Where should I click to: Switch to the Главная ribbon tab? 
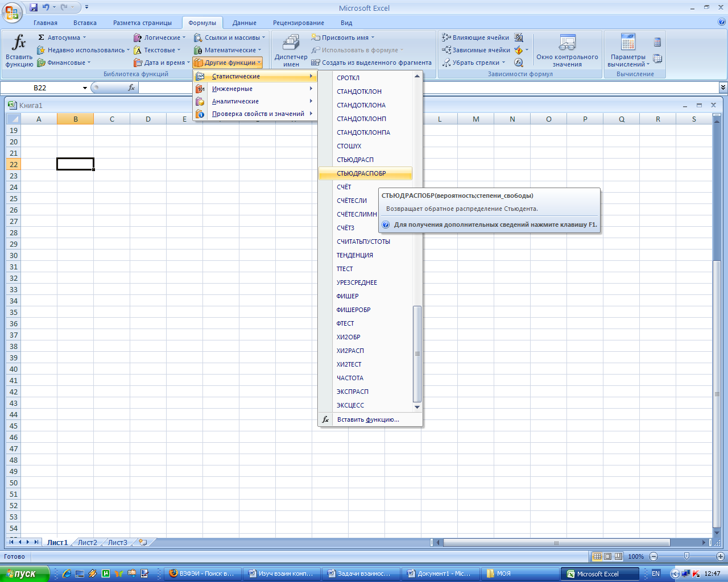point(45,23)
